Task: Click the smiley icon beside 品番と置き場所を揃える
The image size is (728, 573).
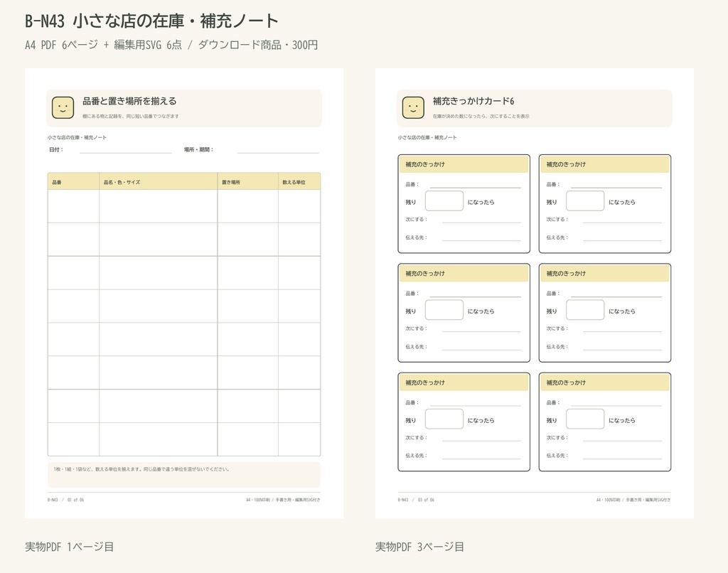Action: point(63,108)
